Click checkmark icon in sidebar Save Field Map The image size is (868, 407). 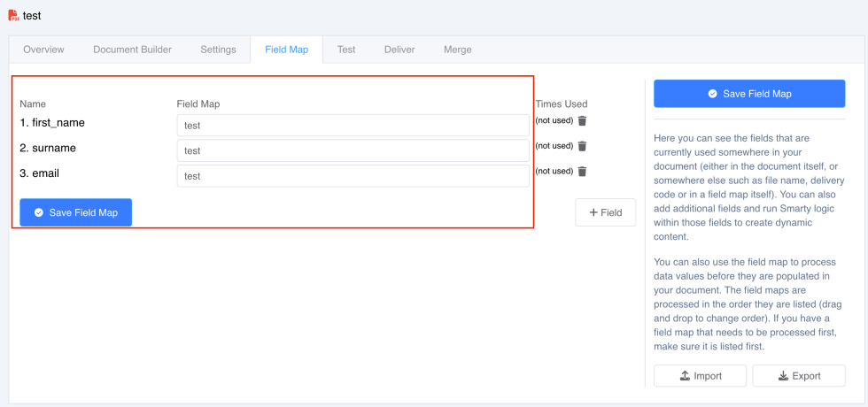click(712, 94)
